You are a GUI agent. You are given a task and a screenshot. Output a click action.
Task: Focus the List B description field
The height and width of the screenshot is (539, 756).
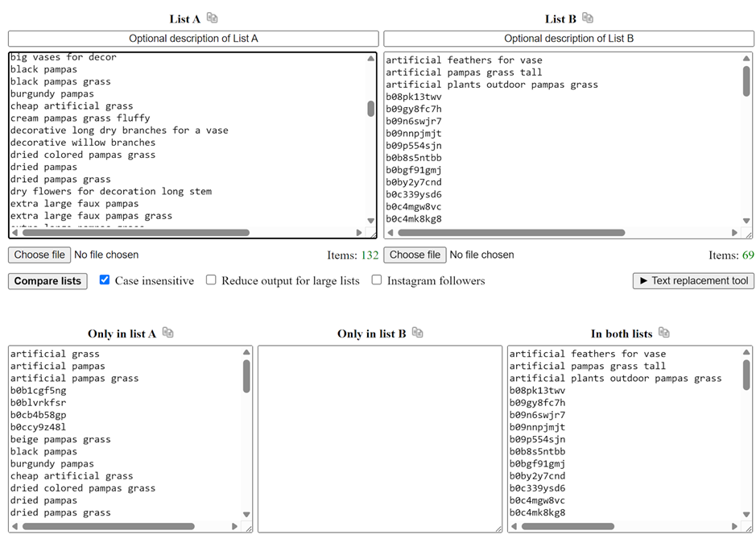point(569,39)
